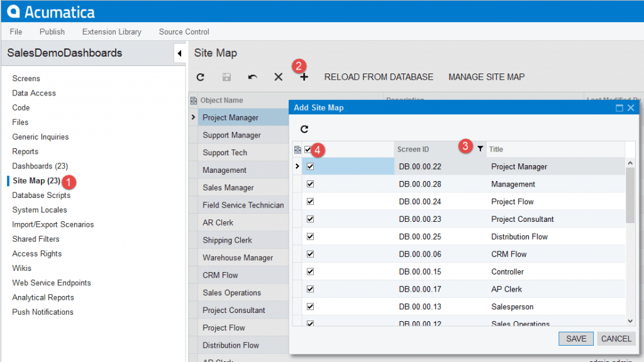
Task: Click the dialog vertical scrollbar thumb
Action: coord(630,195)
